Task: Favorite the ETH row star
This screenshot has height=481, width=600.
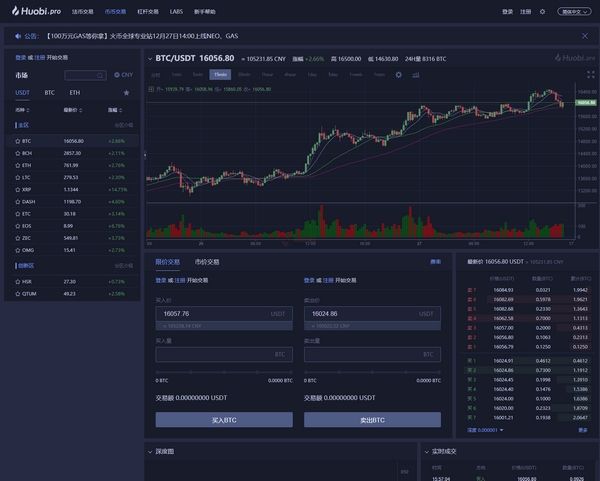Action: (x=18, y=165)
